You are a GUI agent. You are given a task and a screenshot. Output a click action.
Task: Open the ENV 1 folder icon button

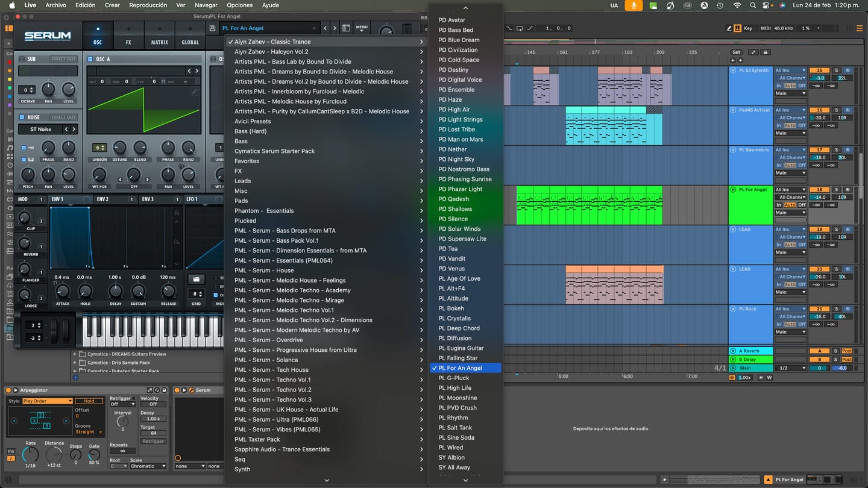coord(195,279)
